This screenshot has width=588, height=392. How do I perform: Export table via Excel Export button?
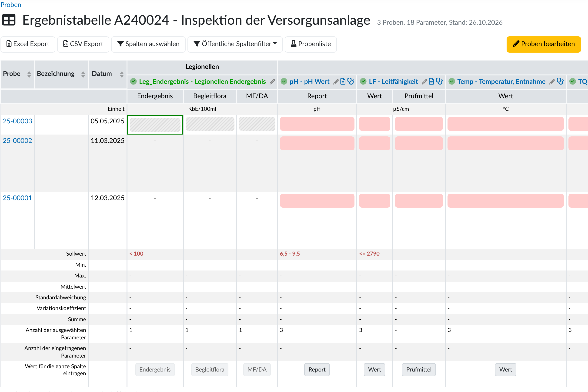28,44
